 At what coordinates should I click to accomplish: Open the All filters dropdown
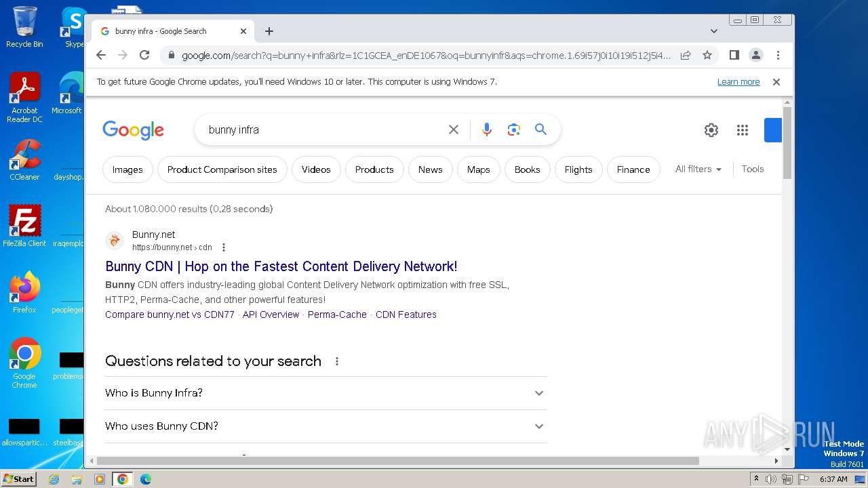(x=698, y=169)
